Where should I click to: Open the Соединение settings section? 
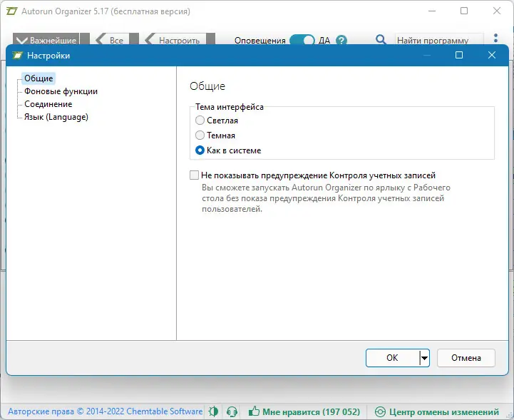pos(48,104)
